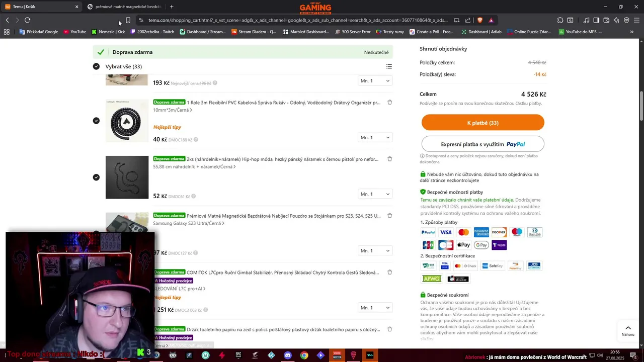Screen dimensions: 644x362
Task: Open Google Chrome from the taskbar
Action: pyautogui.click(x=304, y=355)
